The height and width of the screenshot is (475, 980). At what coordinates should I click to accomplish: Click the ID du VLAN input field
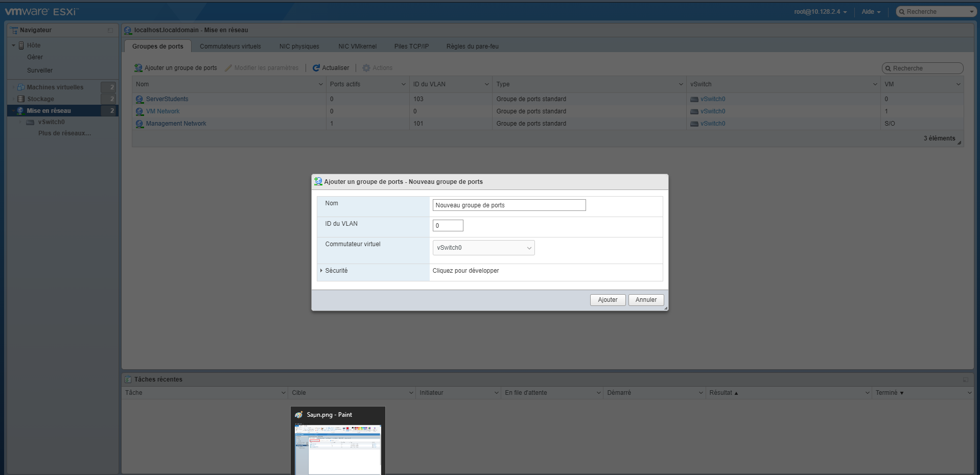click(448, 226)
